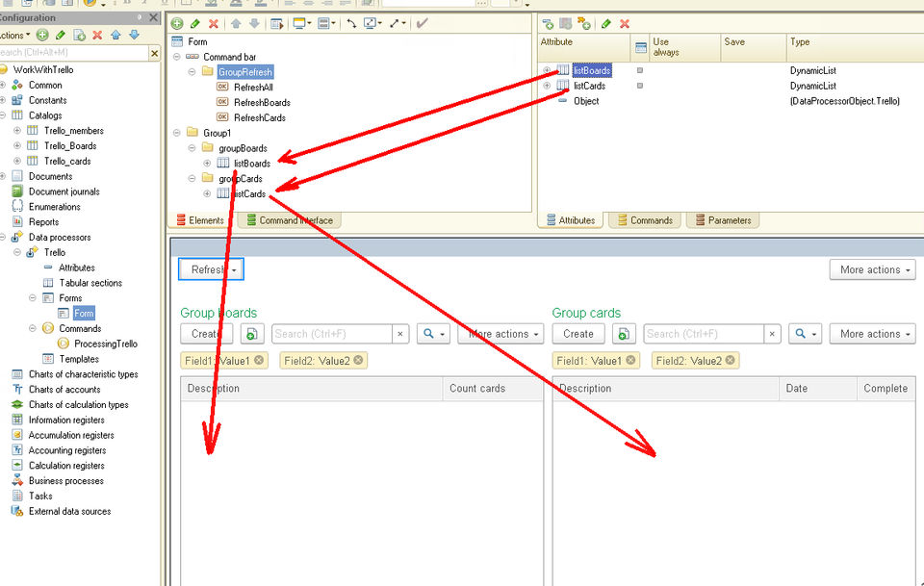Switch to the Command interface tab
This screenshot has width=924, height=586.
(290, 220)
